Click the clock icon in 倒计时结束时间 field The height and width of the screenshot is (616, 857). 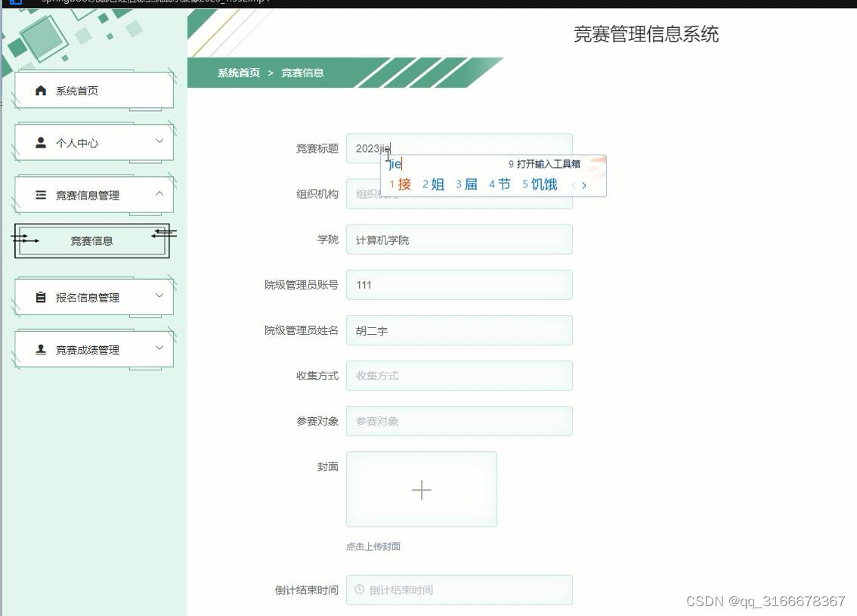[358, 590]
